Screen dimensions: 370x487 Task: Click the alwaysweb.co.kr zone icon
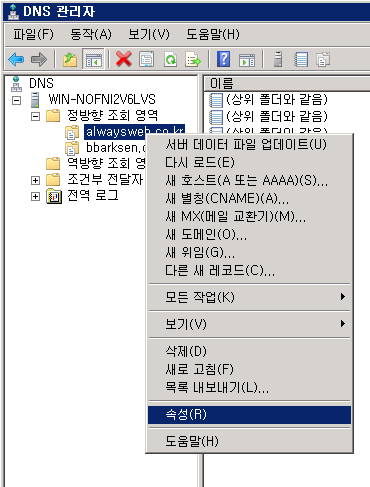pyautogui.click(x=72, y=132)
